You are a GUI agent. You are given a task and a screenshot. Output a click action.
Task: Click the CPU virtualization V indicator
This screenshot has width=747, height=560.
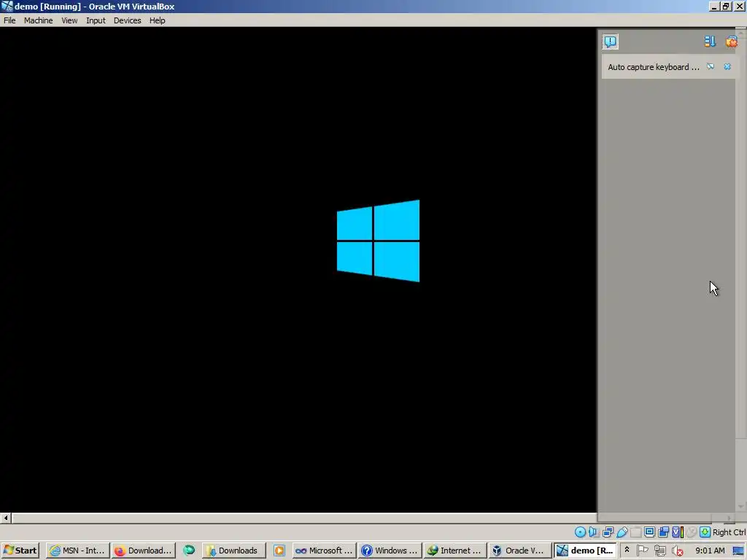(678, 532)
